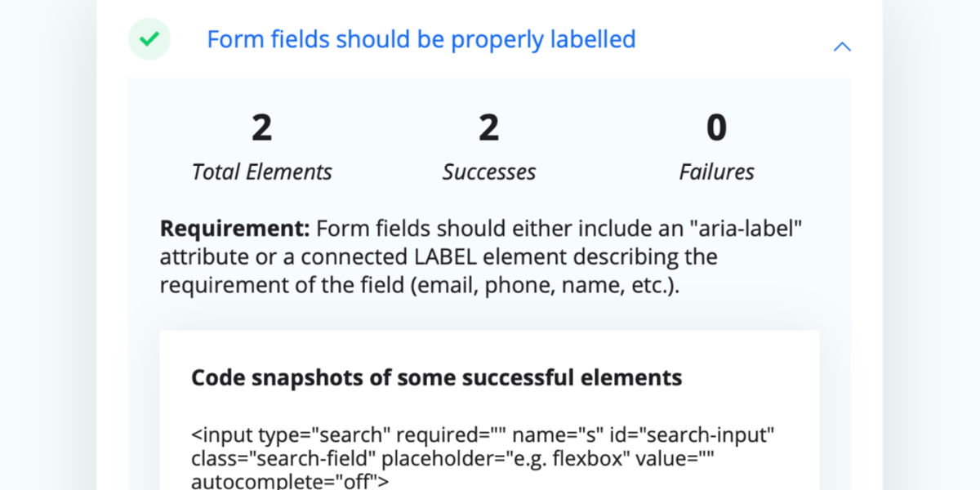This screenshot has height=490, width=980.
Task: Select the "Successes" label text
Action: click(x=488, y=172)
